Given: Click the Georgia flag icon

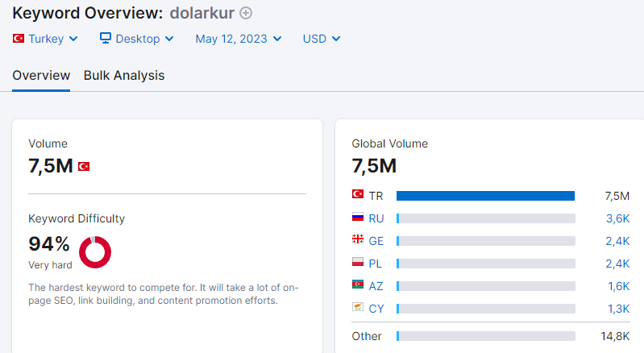Looking at the screenshot, I should pos(358,239).
